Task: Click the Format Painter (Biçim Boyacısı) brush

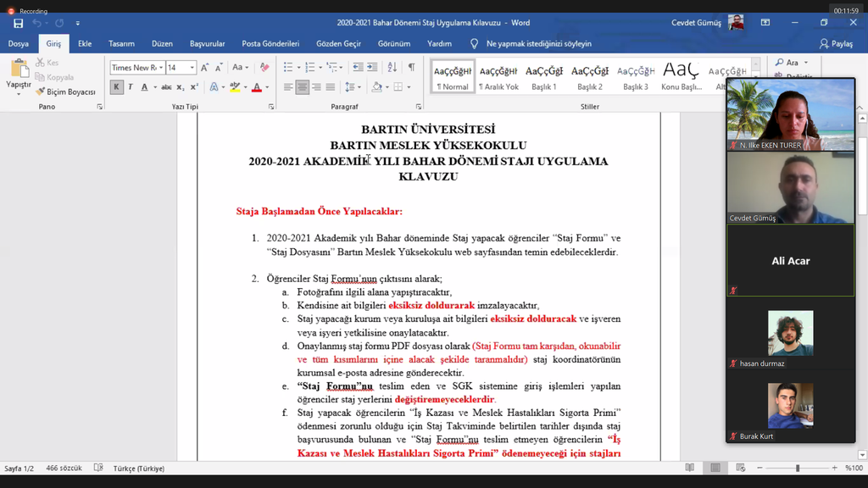Action: point(65,91)
